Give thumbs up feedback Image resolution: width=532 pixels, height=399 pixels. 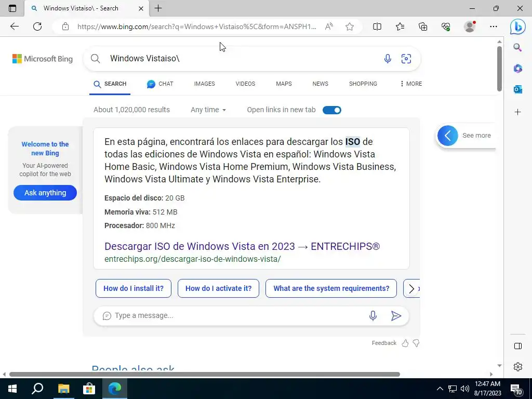pos(405,343)
